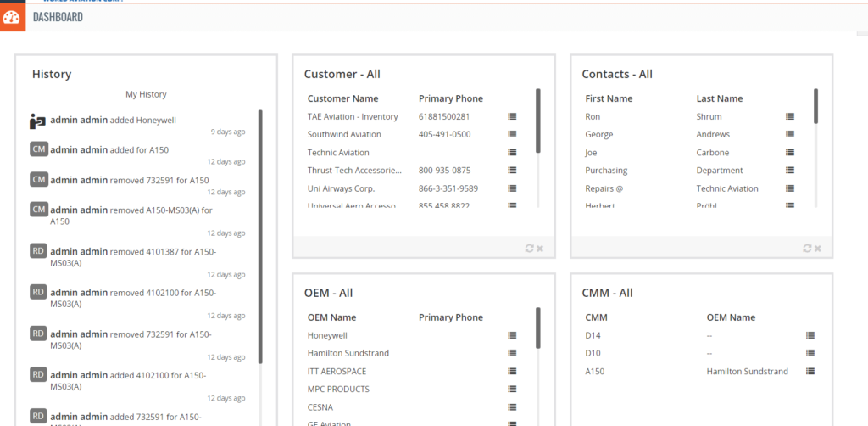Click the vendor icon beside added Honeywell entry
Viewport: 868px width, 426px height.
(37, 121)
